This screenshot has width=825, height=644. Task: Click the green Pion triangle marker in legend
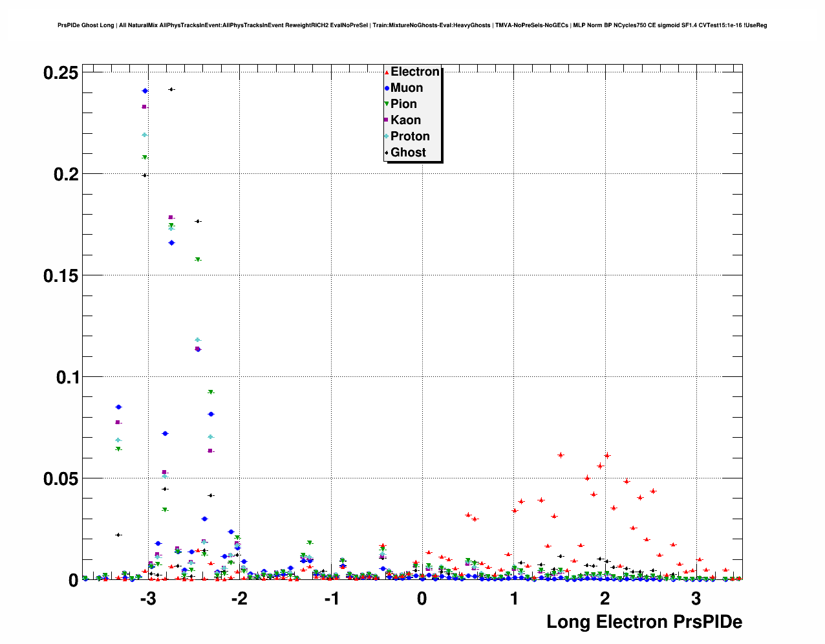387,104
